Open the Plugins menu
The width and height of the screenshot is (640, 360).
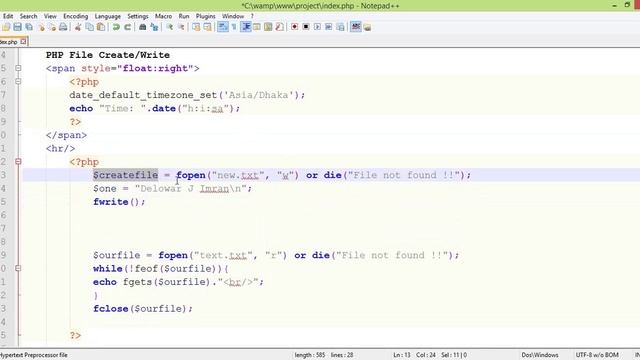205,16
